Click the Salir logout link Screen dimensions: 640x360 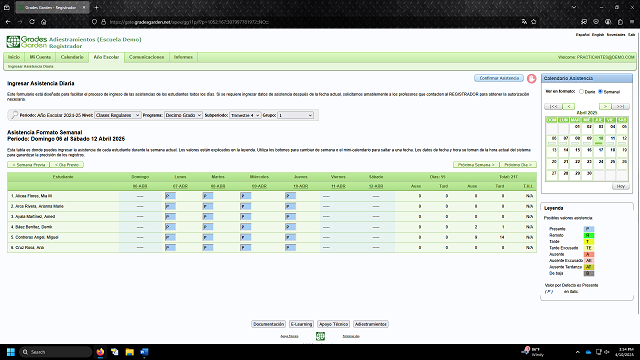point(631,35)
